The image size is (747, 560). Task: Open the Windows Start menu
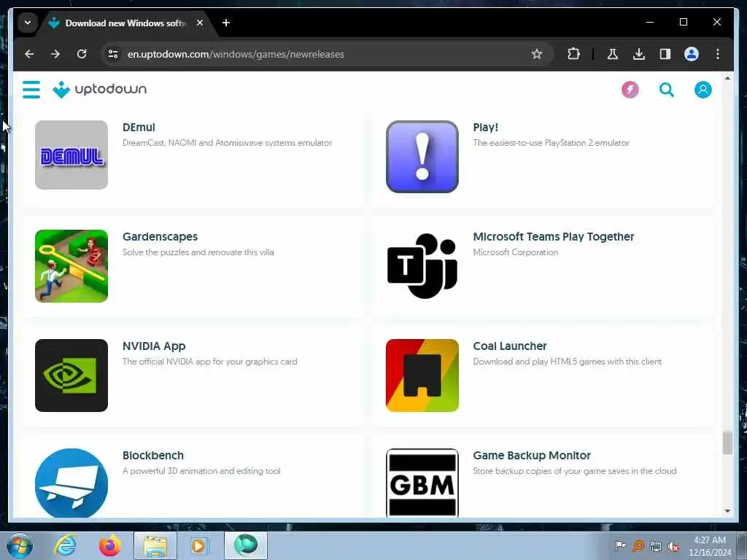click(20, 545)
